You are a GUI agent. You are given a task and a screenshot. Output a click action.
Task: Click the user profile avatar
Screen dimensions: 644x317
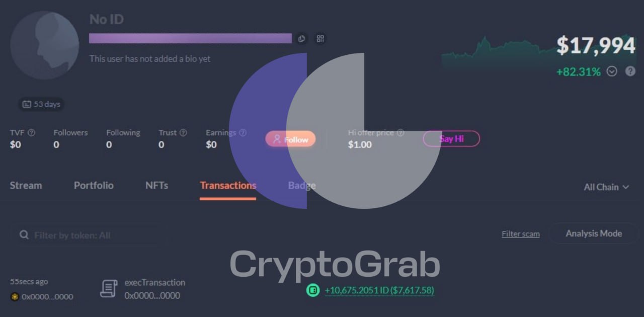44,45
